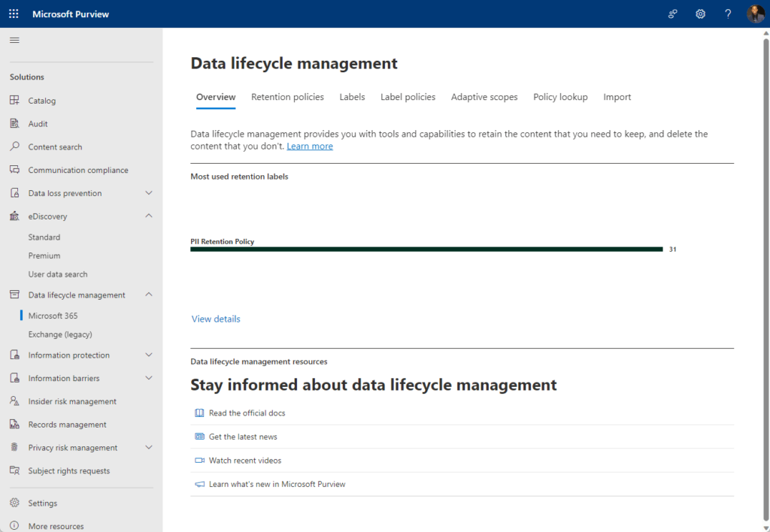Click the Content search magnifier icon
The height and width of the screenshot is (532, 770).
tap(15, 147)
